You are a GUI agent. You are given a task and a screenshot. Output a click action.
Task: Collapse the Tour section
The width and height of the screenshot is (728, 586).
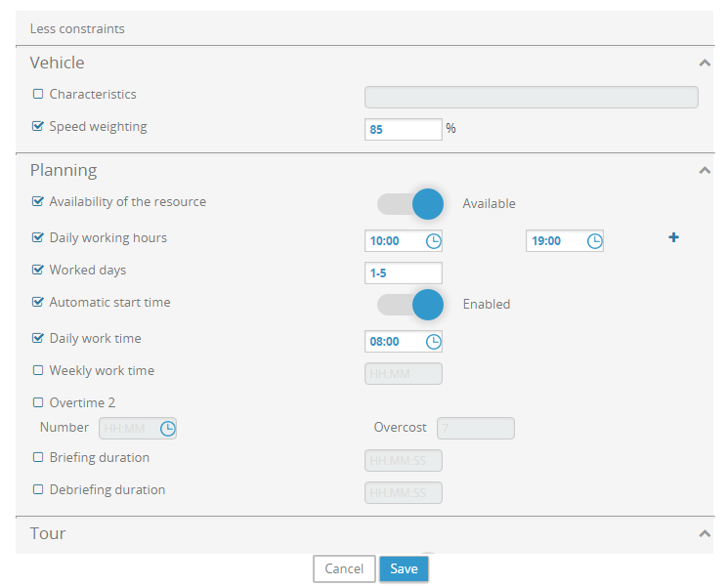(x=705, y=534)
